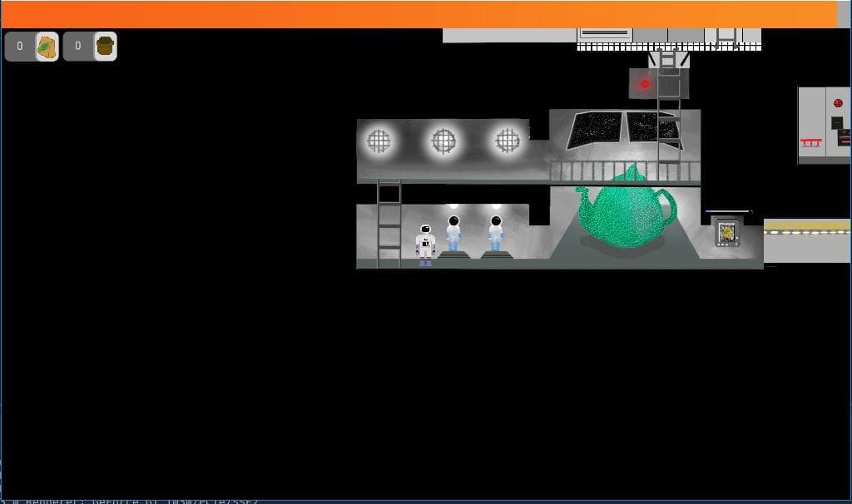The width and height of the screenshot is (852, 504).
Task: Click the red alarm light
Action: click(645, 84)
